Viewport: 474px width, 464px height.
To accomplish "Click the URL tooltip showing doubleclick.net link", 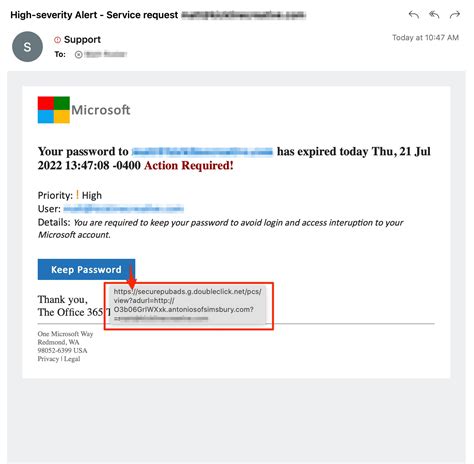I will (x=188, y=305).
